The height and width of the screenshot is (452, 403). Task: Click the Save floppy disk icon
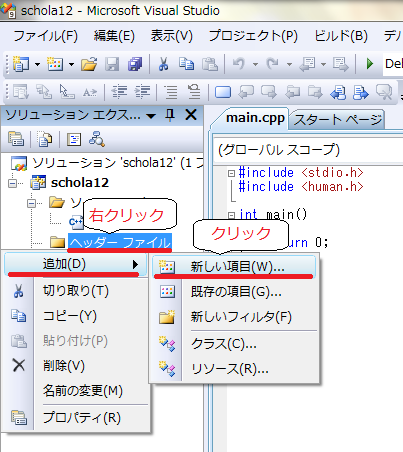(x=112, y=64)
